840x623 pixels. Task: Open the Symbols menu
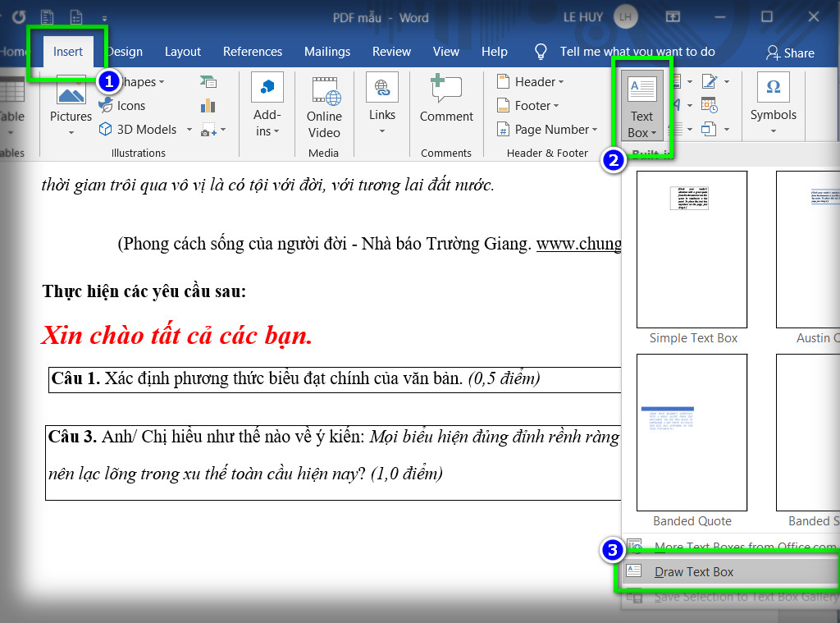pos(773,104)
